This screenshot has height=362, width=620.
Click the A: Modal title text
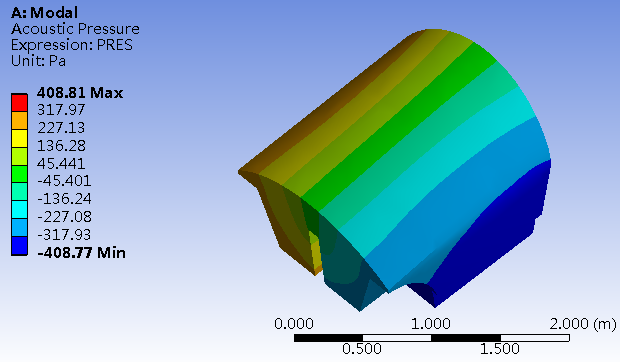point(44,13)
